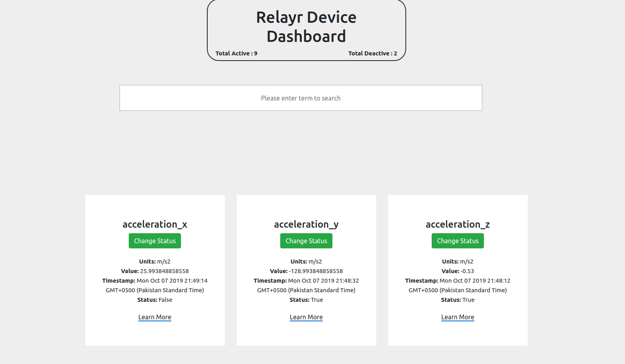Click the value 25.993848858558
625x364 pixels.
tap(164, 271)
